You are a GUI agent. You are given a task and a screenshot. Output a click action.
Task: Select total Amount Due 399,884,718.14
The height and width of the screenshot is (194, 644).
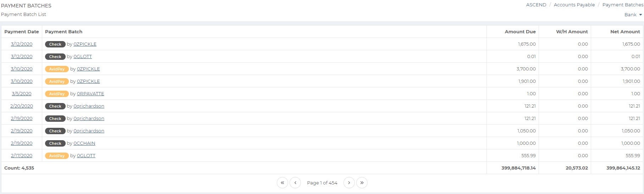point(518,168)
